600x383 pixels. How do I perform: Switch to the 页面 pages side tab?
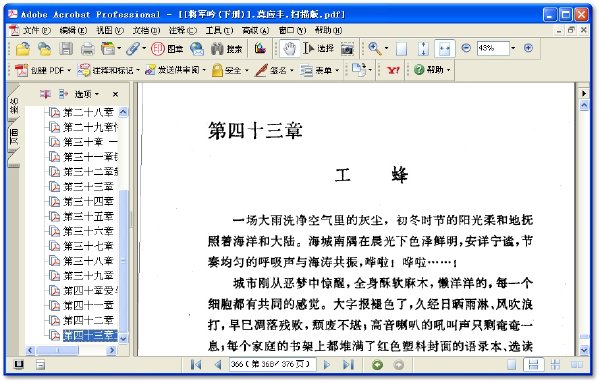click(x=13, y=136)
